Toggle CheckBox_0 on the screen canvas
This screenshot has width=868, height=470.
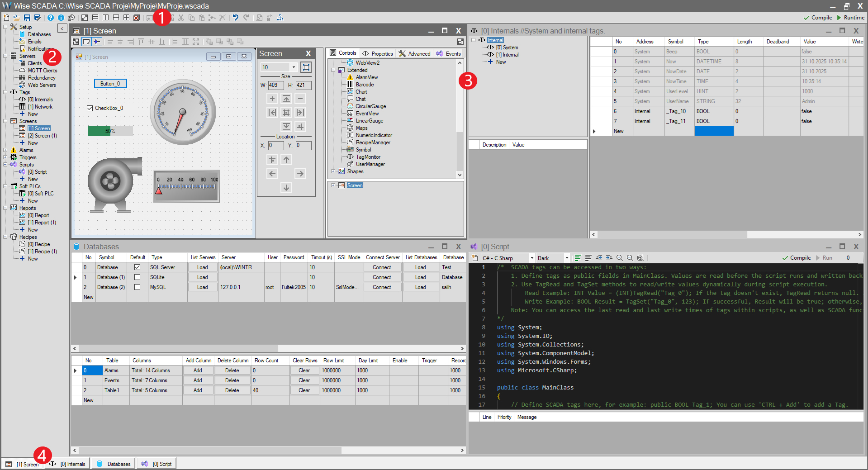[x=90, y=108]
